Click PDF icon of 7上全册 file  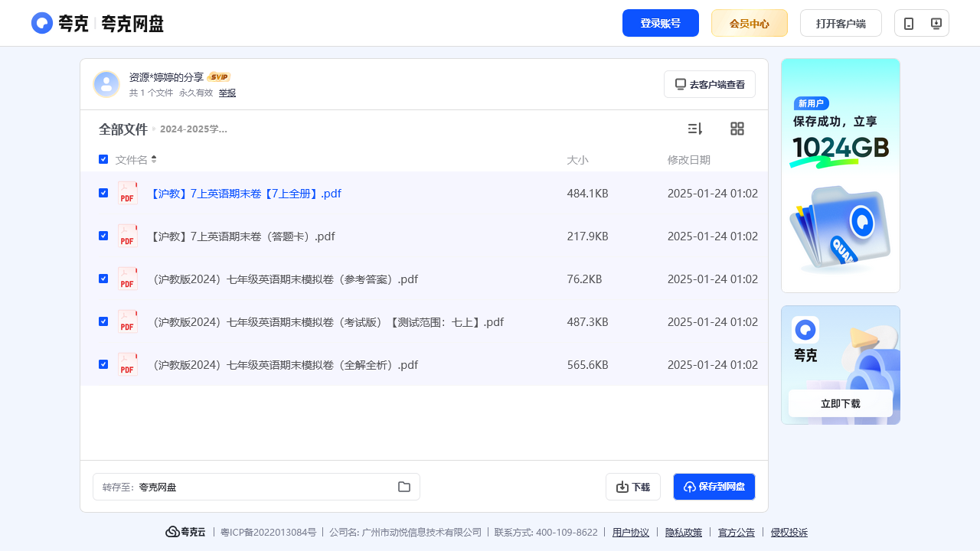128,193
